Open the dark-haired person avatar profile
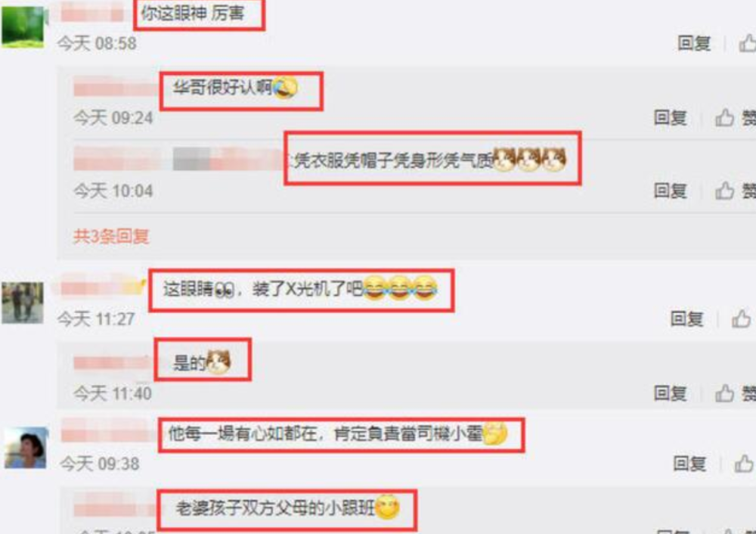The width and height of the screenshot is (756, 534). click(26, 448)
